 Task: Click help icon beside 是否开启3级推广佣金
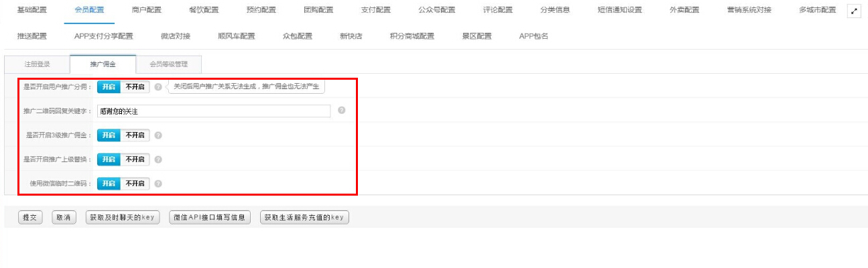[x=158, y=135]
